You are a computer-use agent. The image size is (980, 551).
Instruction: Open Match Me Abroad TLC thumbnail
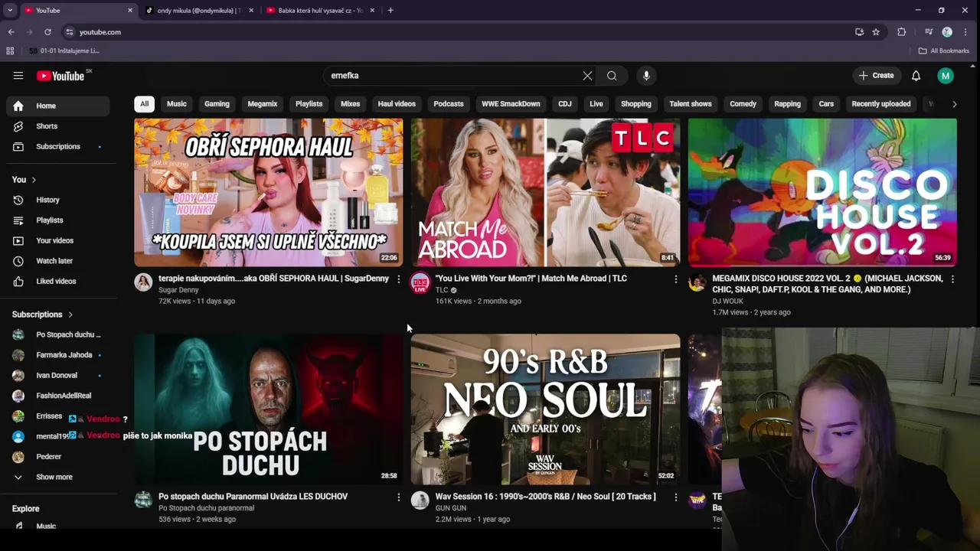(x=545, y=192)
